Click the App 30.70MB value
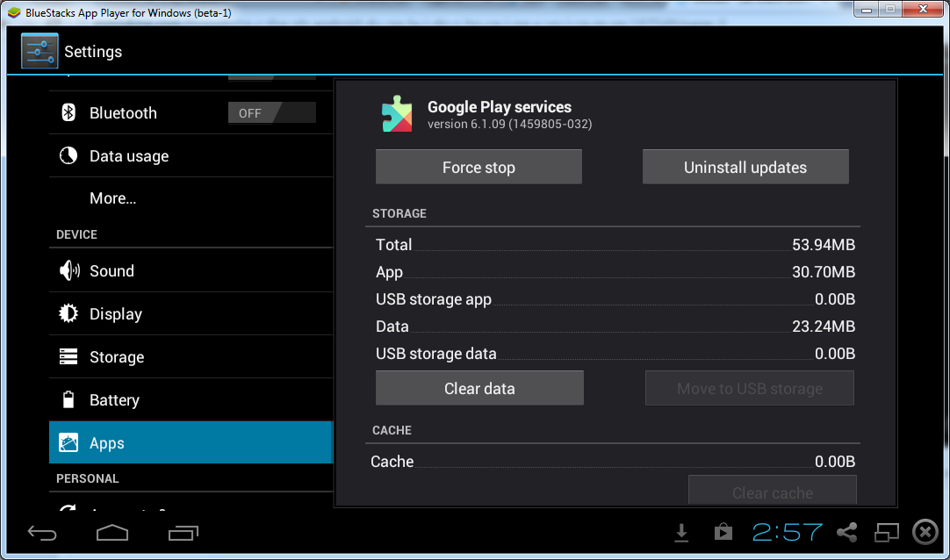 click(x=824, y=272)
